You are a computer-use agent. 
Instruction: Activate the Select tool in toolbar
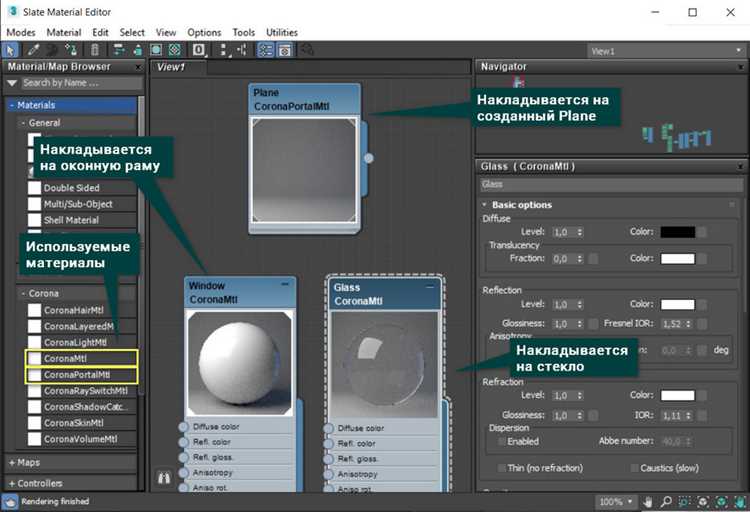10,50
